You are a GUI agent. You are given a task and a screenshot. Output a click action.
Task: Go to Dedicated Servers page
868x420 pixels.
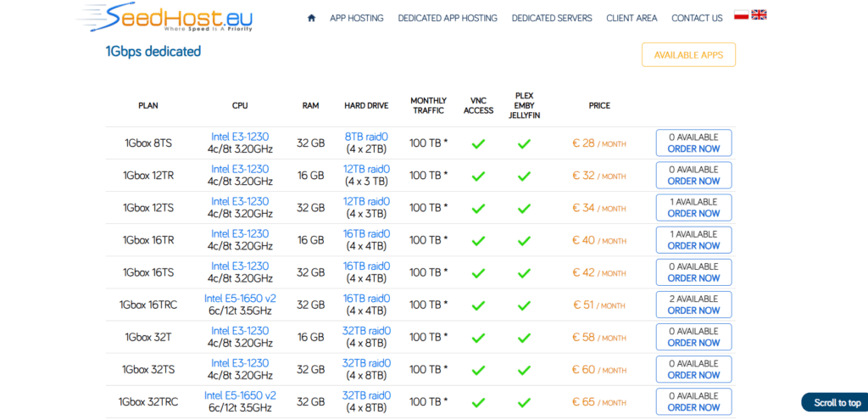(551, 19)
